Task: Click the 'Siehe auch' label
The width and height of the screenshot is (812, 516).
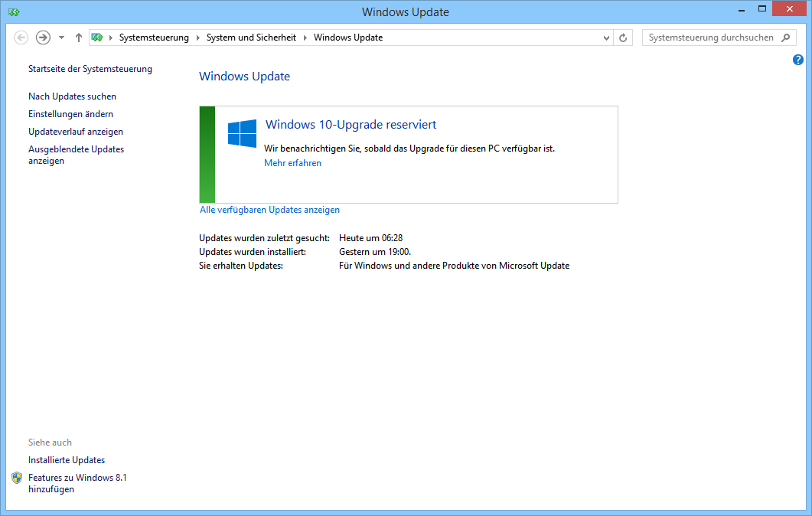Action: [51, 443]
